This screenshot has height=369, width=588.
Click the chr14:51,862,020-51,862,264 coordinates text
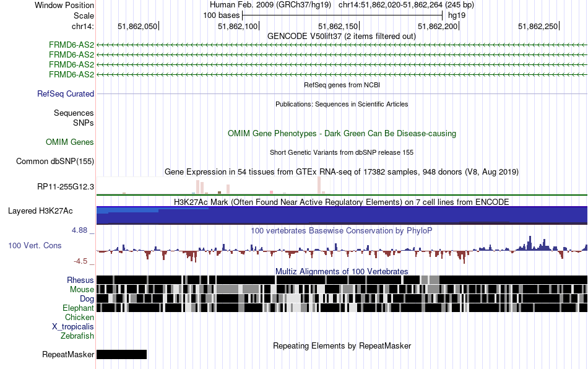(391, 5)
